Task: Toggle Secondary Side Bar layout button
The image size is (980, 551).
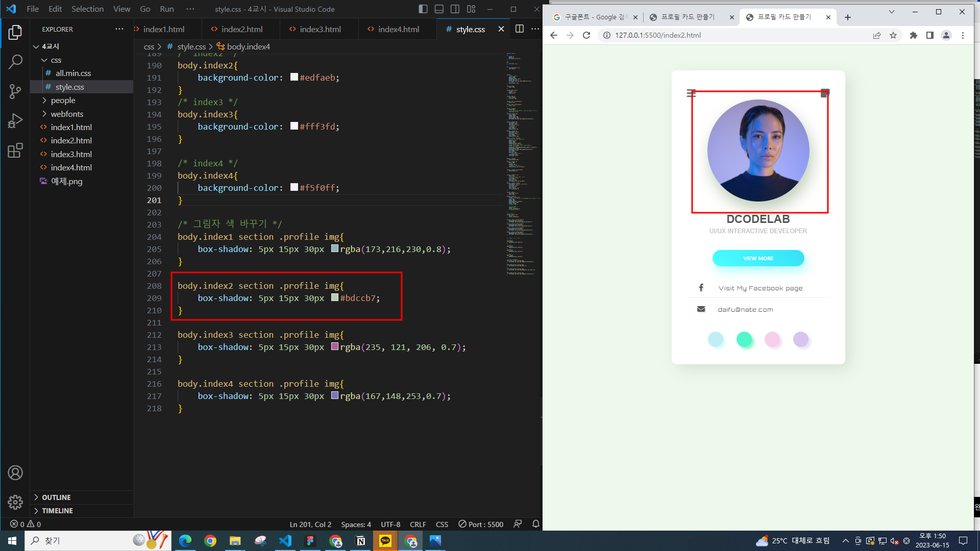Action: [x=455, y=9]
